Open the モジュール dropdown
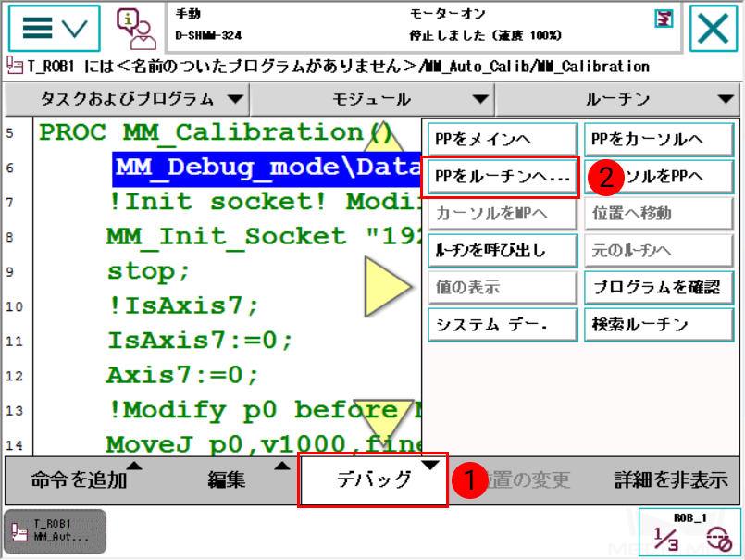Viewport: 745px width, 560px height. point(372,99)
